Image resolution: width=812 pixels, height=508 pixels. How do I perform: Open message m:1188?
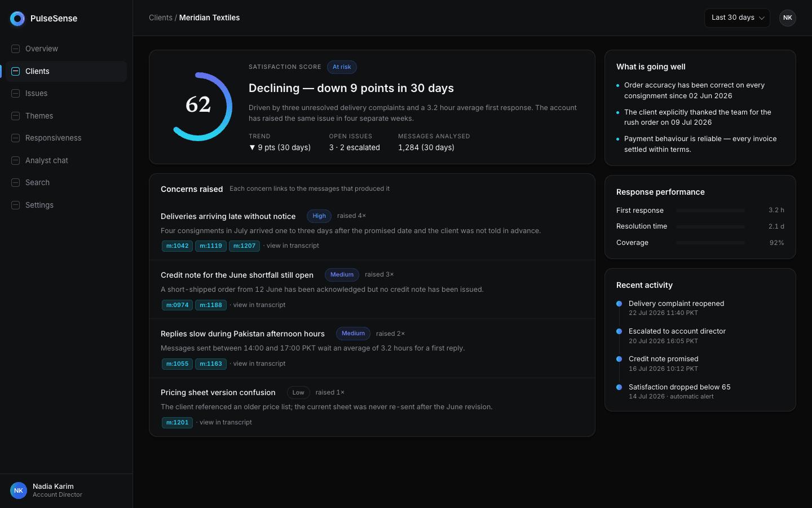pyautogui.click(x=211, y=305)
